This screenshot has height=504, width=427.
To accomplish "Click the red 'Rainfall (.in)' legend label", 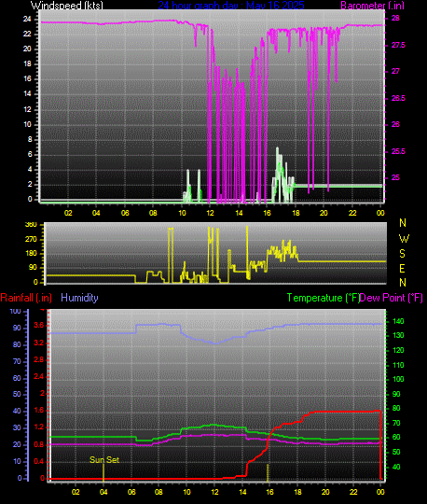I will click(x=26, y=298).
